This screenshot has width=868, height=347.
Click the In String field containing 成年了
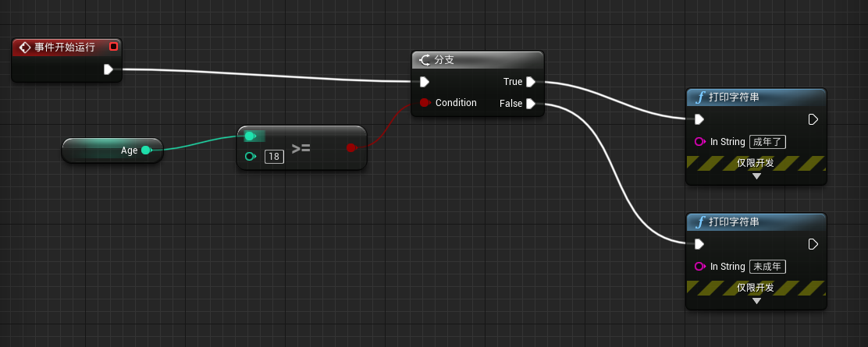click(768, 142)
